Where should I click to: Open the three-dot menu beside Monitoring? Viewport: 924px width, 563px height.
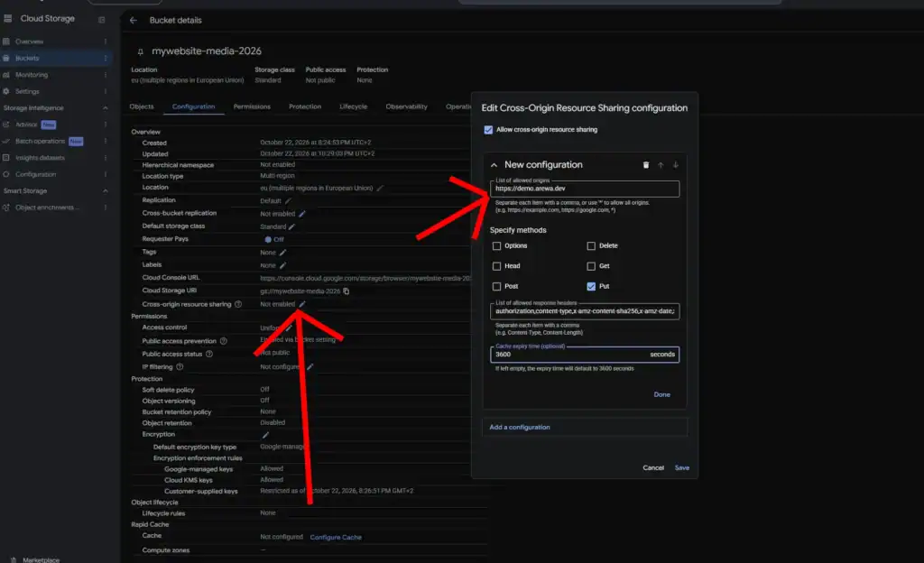[106, 75]
